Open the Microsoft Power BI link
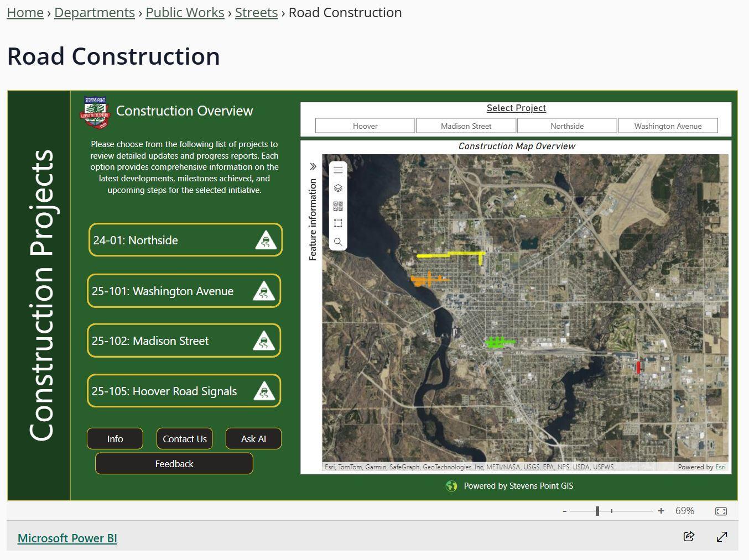Image resolution: width=749 pixels, height=560 pixels. pyautogui.click(x=67, y=537)
